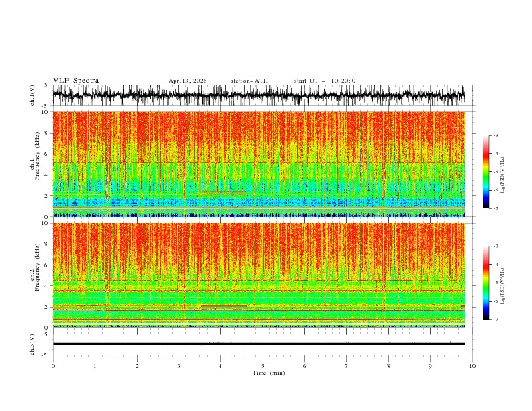
Task: Click time axis tick label "5"
Action: 263,366
